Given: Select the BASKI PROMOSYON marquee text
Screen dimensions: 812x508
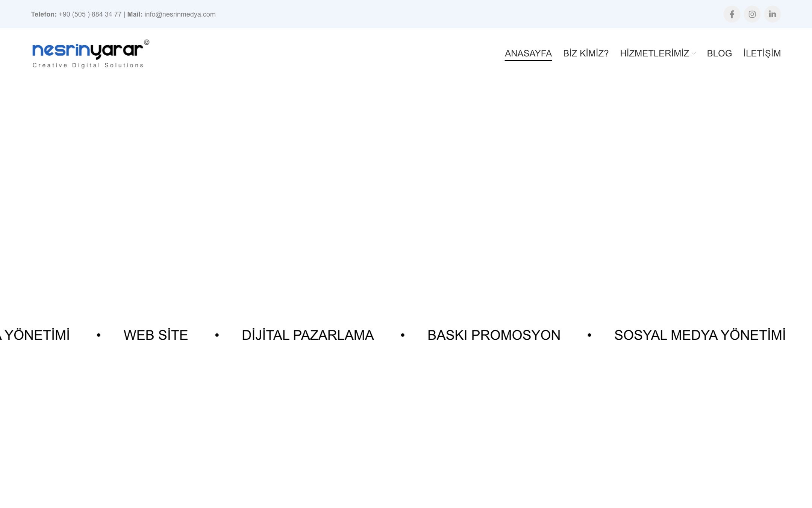Looking at the screenshot, I should pyautogui.click(x=494, y=335).
